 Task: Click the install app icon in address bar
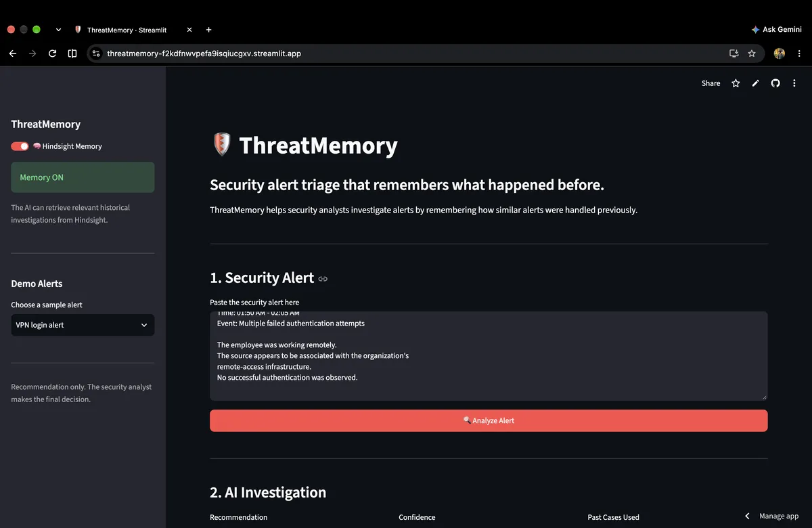[x=734, y=53]
